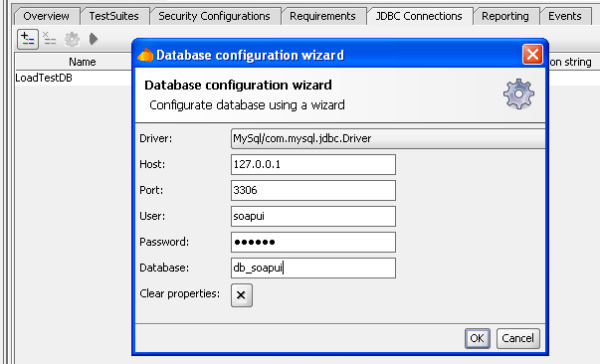Click the test connection arrow icon
Image resolution: width=600 pixels, height=364 pixels.
94,39
